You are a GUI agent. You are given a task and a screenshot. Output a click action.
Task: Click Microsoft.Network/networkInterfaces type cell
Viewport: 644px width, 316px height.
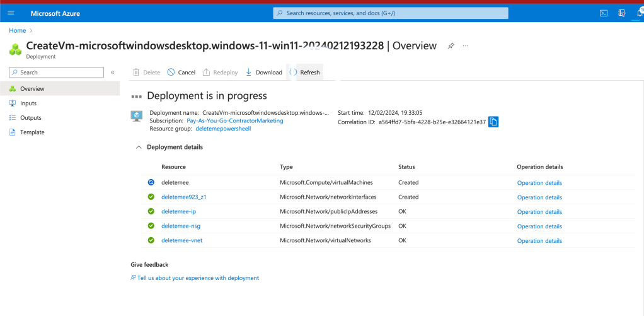[328, 197]
